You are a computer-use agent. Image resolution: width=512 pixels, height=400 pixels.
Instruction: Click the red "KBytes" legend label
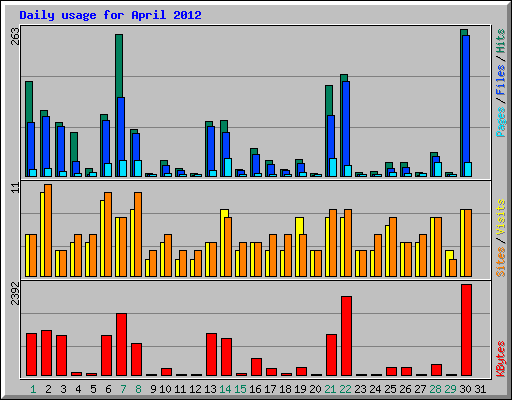[x=501, y=359]
